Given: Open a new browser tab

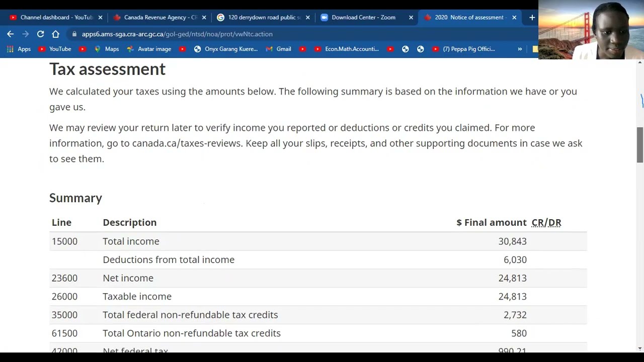Looking at the screenshot, I should (532, 17).
